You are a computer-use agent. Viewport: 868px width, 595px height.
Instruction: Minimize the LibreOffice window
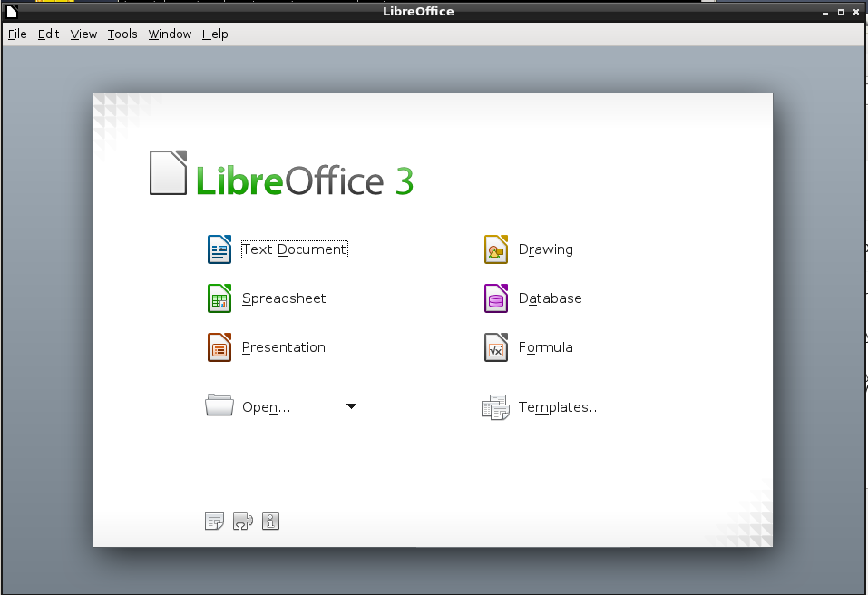click(x=825, y=12)
